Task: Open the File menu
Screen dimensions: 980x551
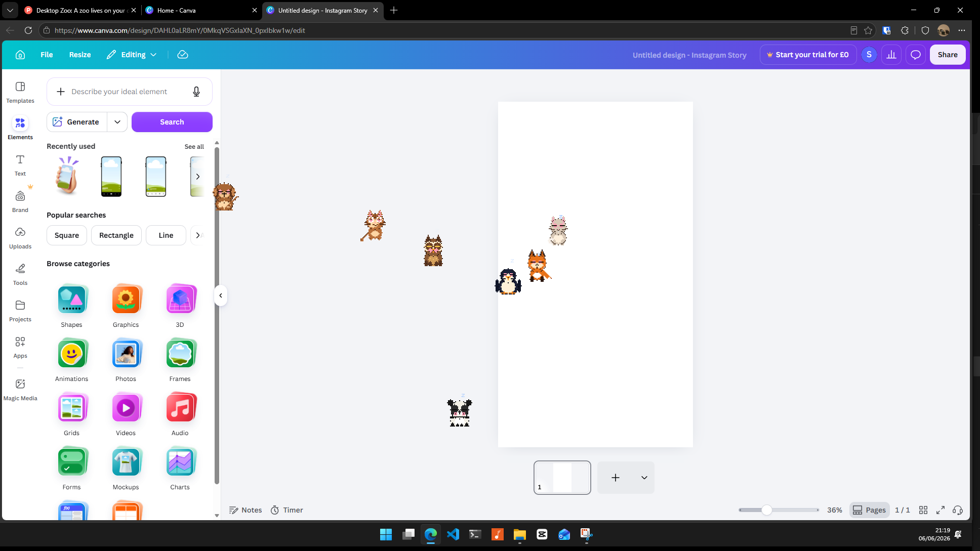Action: coord(47,55)
